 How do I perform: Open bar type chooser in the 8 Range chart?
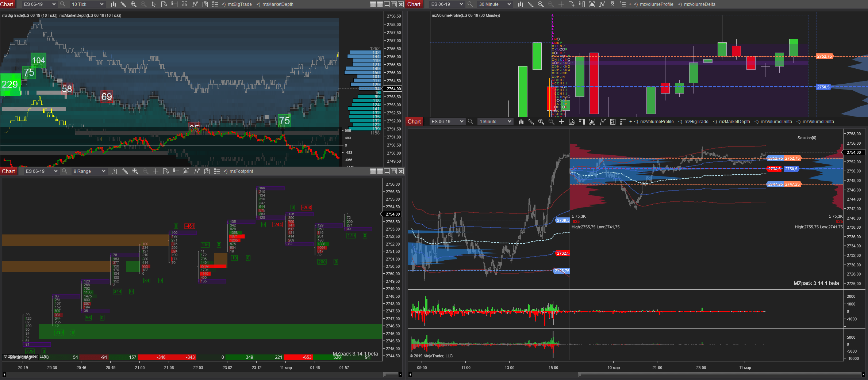pos(115,171)
